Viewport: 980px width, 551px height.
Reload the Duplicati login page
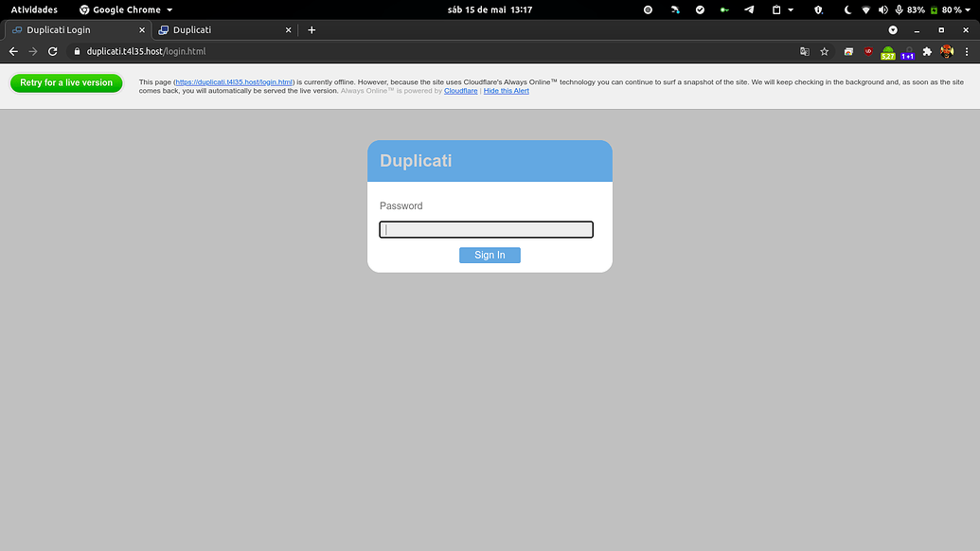53,52
